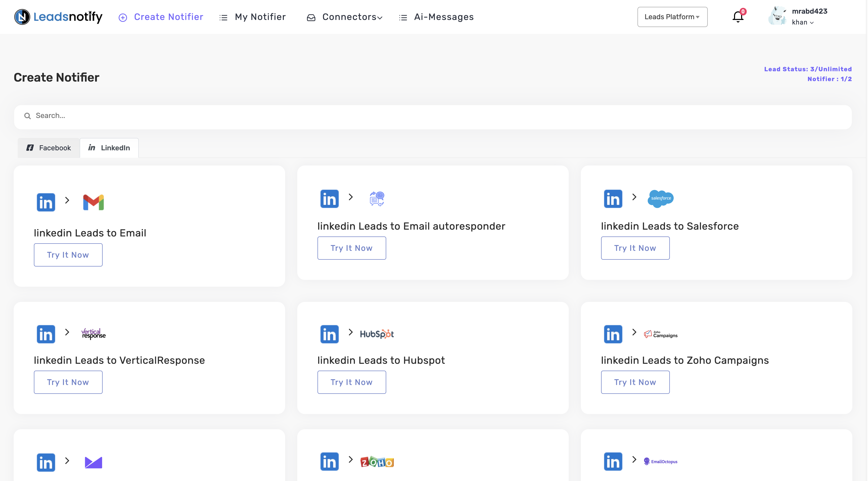Expand the Connectors menu

pyautogui.click(x=352, y=17)
